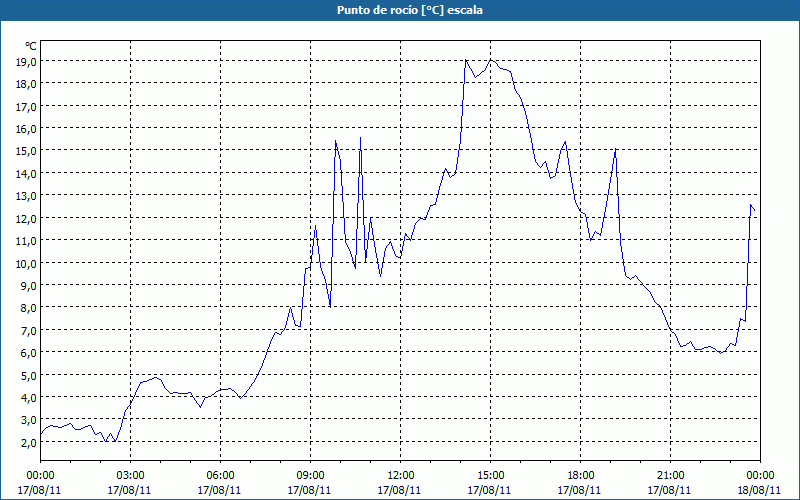
Task: Select the 9,0 y-axis value
Action: point(29,286)
